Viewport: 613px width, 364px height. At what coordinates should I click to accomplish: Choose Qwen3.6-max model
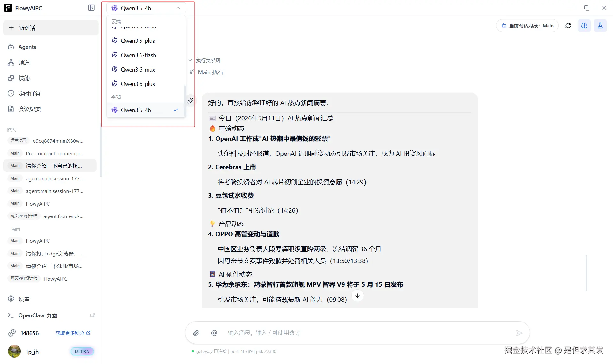coord(146,70)
